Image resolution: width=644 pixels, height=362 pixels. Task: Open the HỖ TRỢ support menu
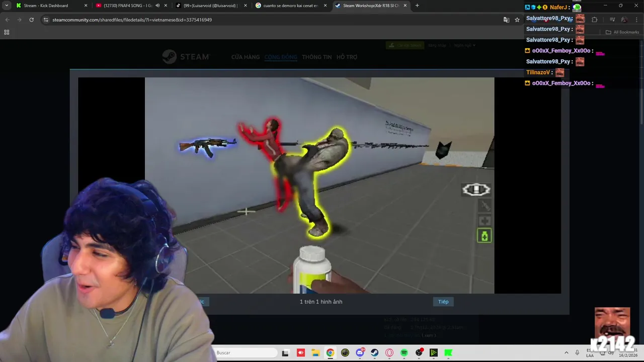pos(347,57)
